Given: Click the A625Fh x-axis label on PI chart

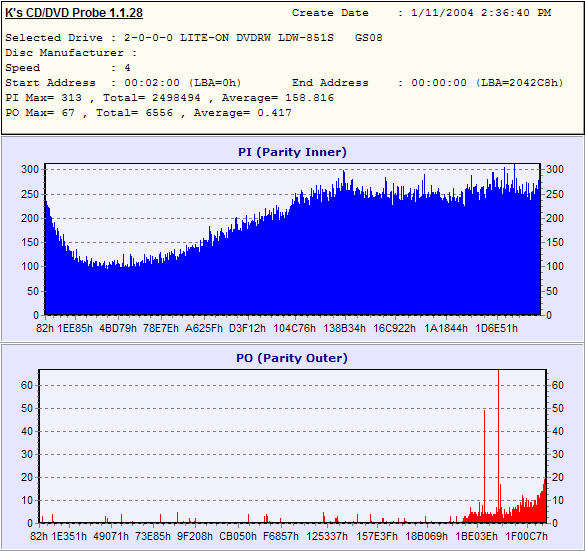Looking at the screenshot, I should click(204, 328).
